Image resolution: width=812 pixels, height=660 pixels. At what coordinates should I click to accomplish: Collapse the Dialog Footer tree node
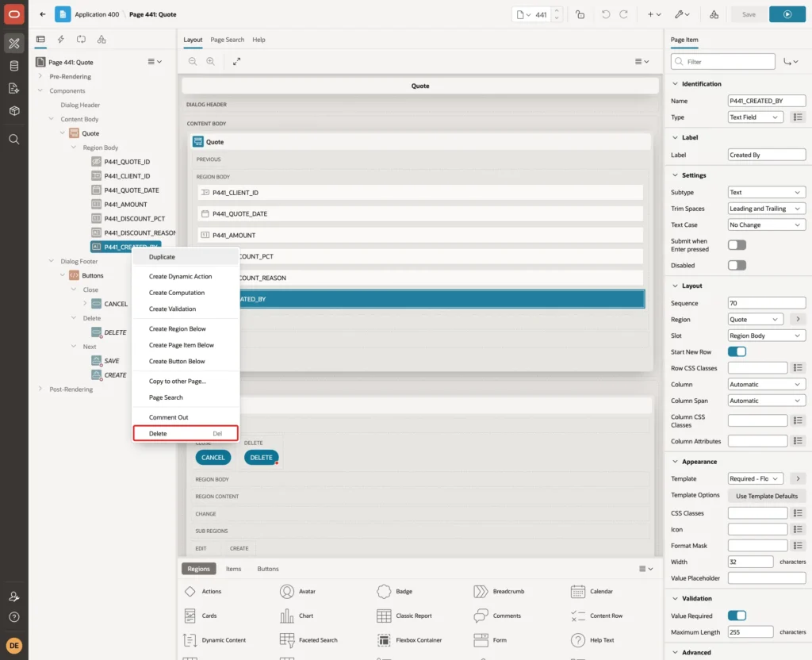52,261
